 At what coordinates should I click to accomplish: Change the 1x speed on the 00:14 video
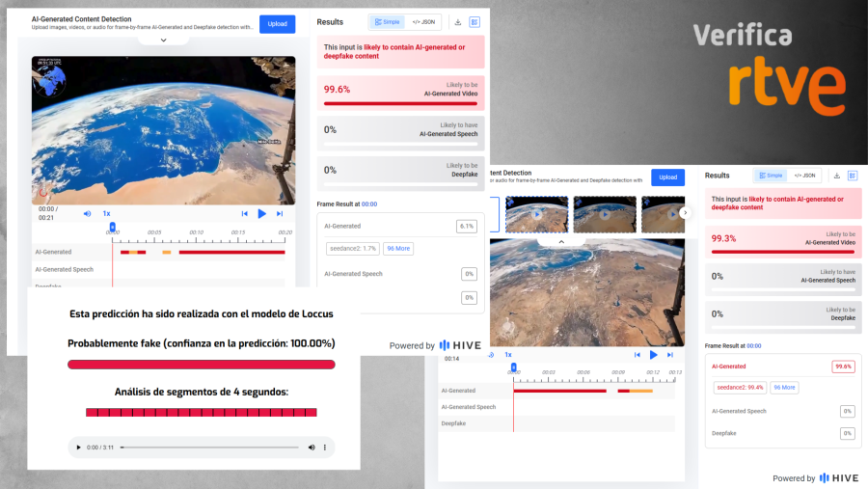tap(508, 355)
